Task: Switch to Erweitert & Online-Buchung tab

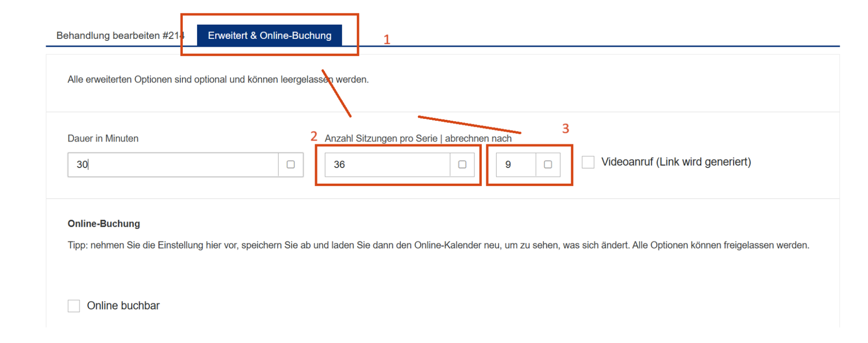Action: point(269,35)
